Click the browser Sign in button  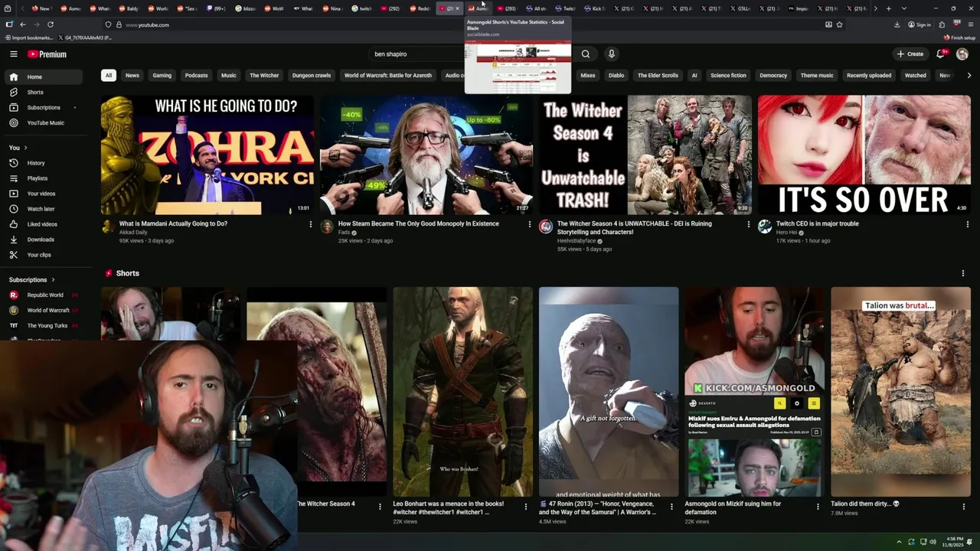(920, 24)
